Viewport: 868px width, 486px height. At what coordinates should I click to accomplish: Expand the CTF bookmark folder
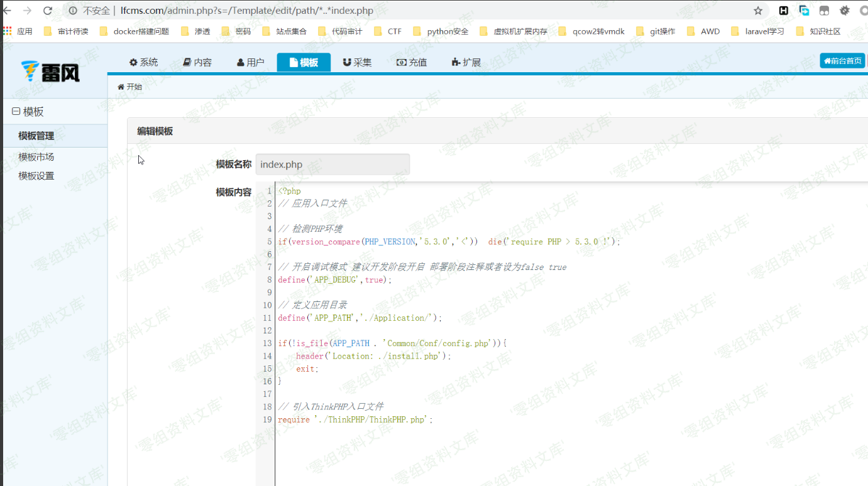coord(388,31)
